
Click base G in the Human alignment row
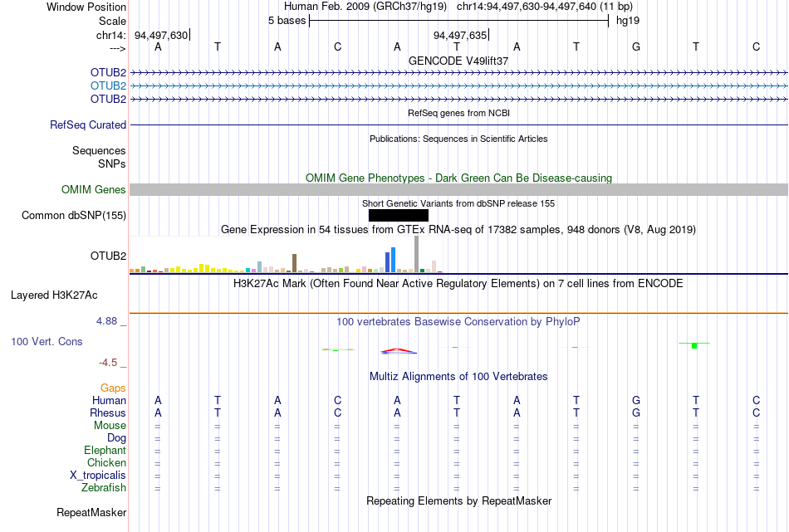[x=636, y=400]
